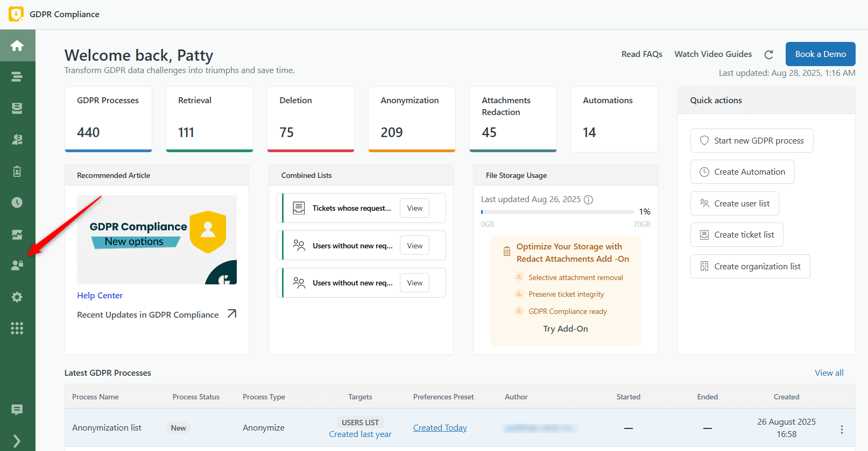The image size is (868, 451).
Task: Start new GDPR process quick action
Action: (x=752, y=140)
